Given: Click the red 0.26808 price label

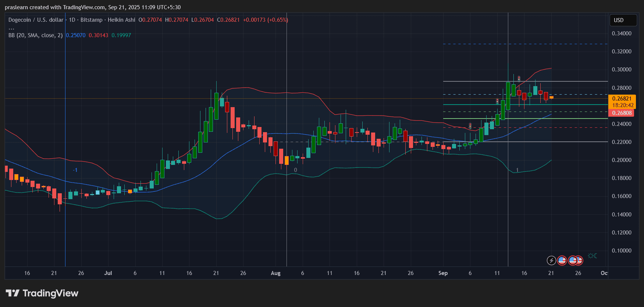Looking at the screenshot, I should tap(622, 113).
